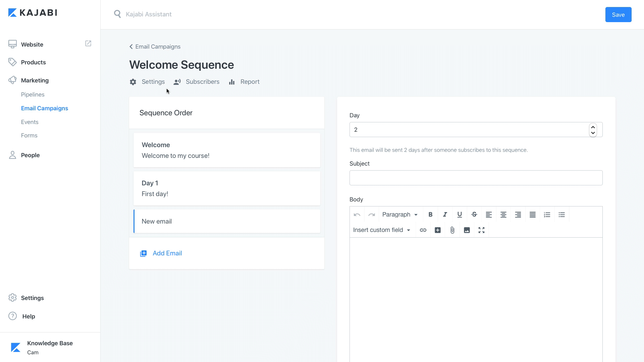Image resolution: width=644 pixels, height=362 pixels.
Task: Add Email to the sequence
Action: [x=161, y=253]
